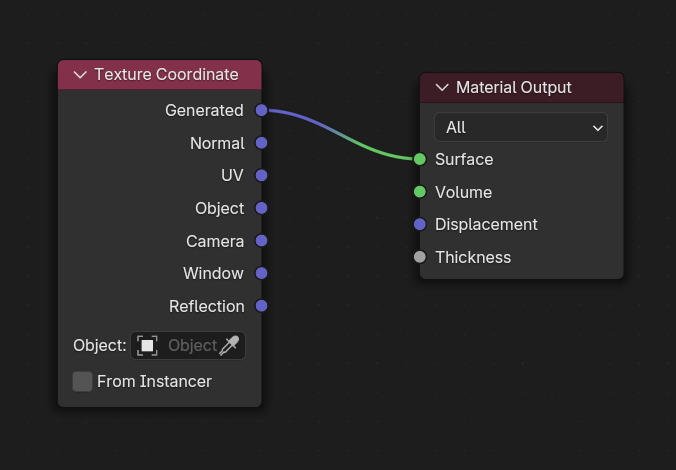The height and width of the screenshot is (470, 676).
Task: Open the All target dropdown
Action: click(x=521, y=127)
